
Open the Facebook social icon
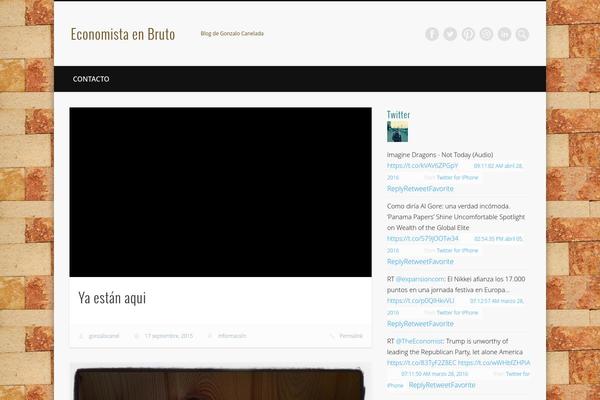432,34
